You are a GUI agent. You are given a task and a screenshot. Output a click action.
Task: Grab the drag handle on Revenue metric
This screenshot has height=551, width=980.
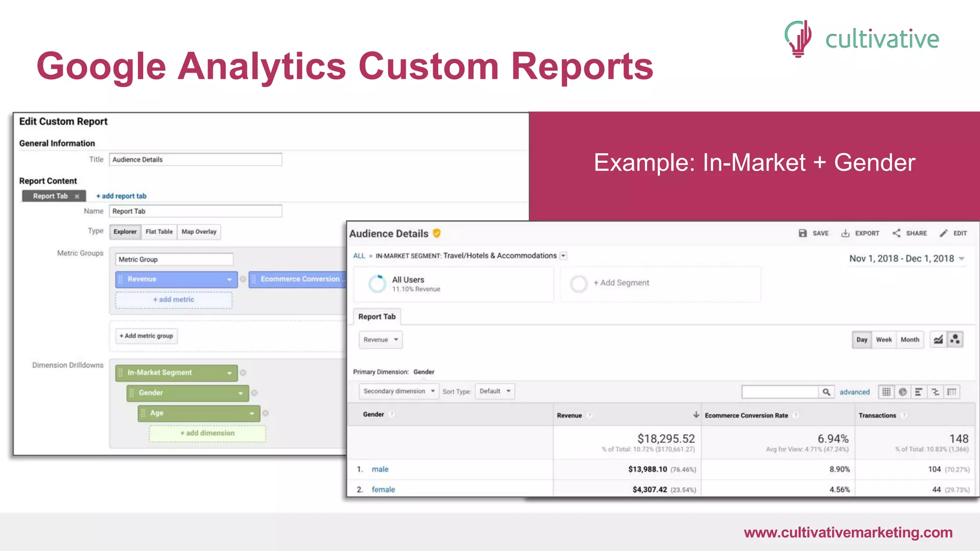tap(121, 279)
